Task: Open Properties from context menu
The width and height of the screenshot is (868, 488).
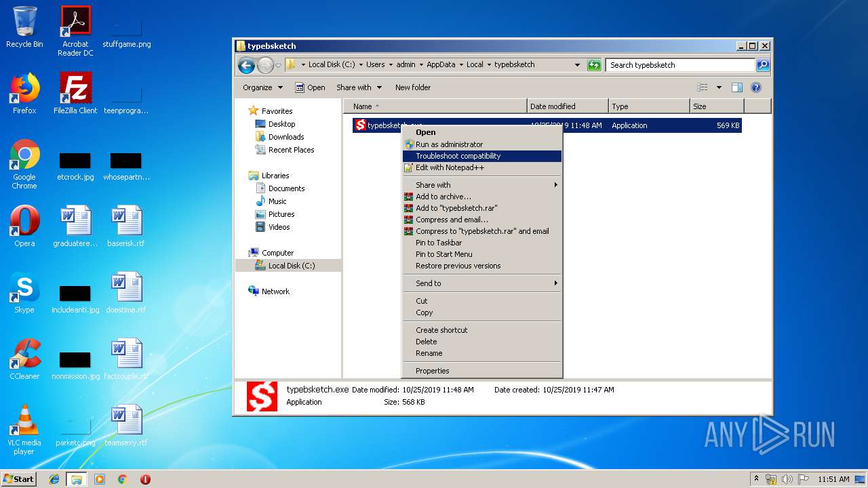Action: pyautogui.click(x=482, y=371)
